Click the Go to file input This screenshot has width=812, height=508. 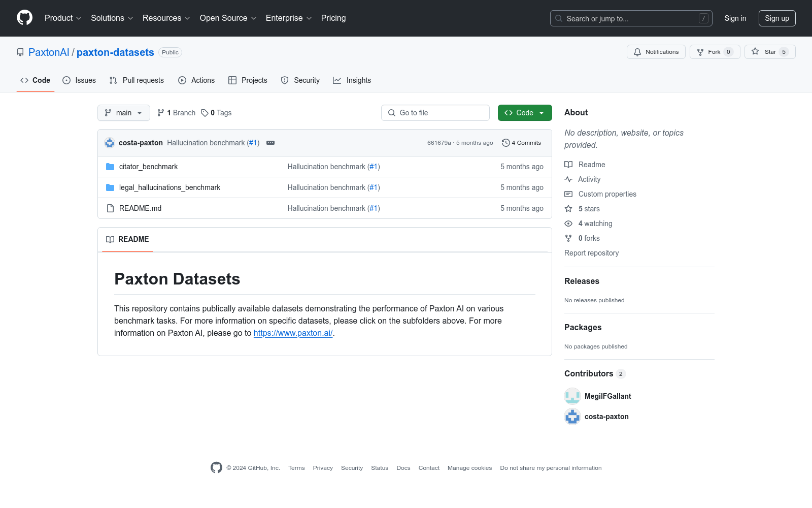tap(435, 113)
